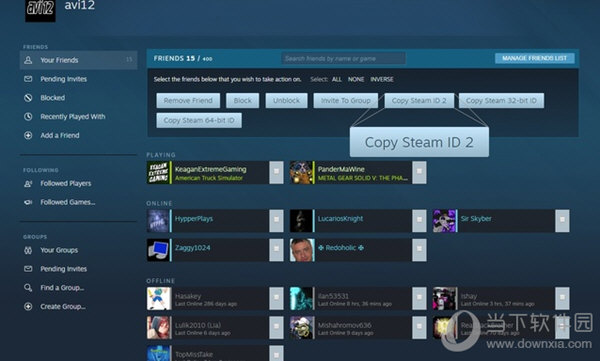Click the Unblock button
Image resolution: width=600 pixels, height=361 pixels.
click(x=286, y=101)
